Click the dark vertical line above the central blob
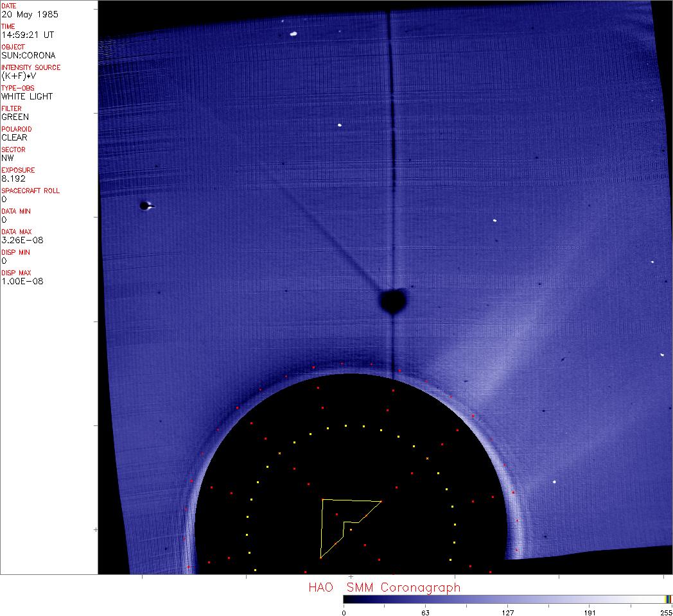This screenshot has width=673, height=616. pos(390,160)
